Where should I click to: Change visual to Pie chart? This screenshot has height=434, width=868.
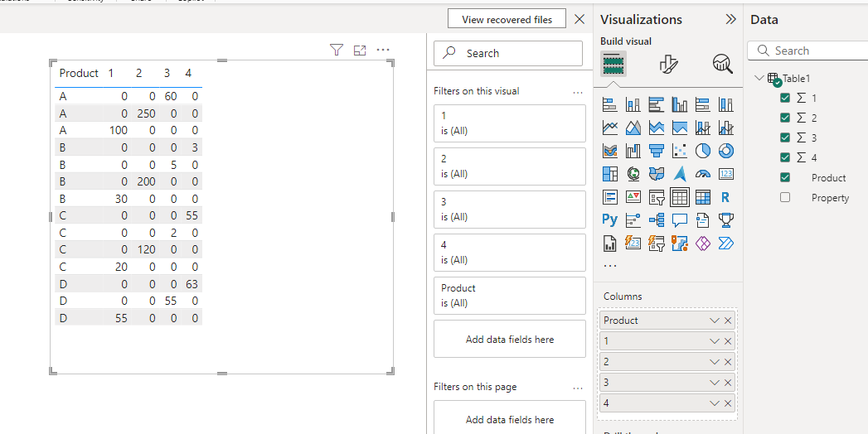(x=702, y=151)
